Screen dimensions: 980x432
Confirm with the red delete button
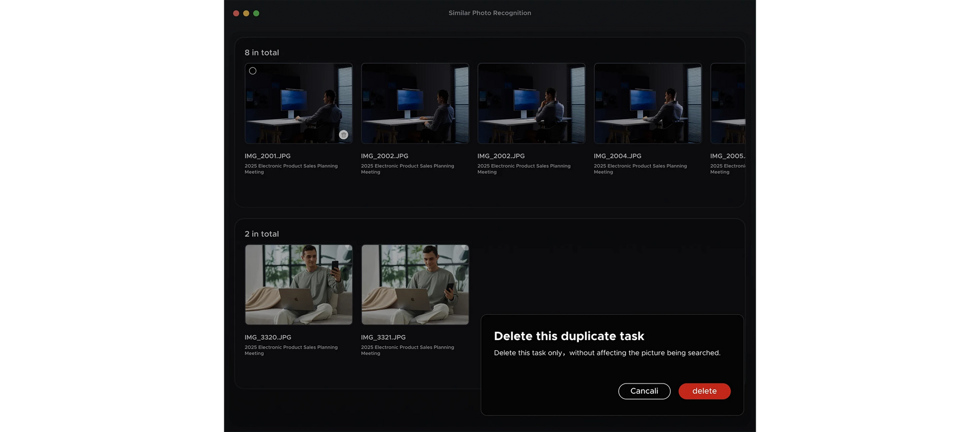pyautogui.click(x=704, y=391)
